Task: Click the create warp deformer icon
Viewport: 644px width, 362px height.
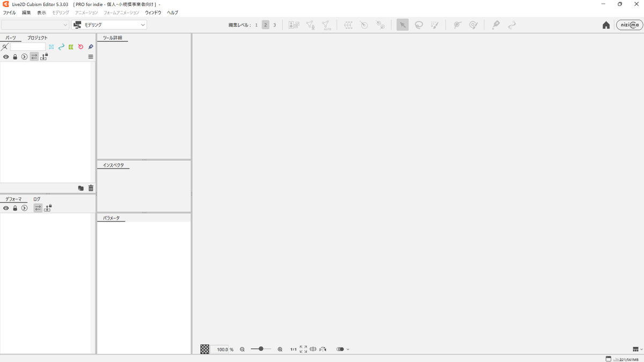Action: [348, 25]
